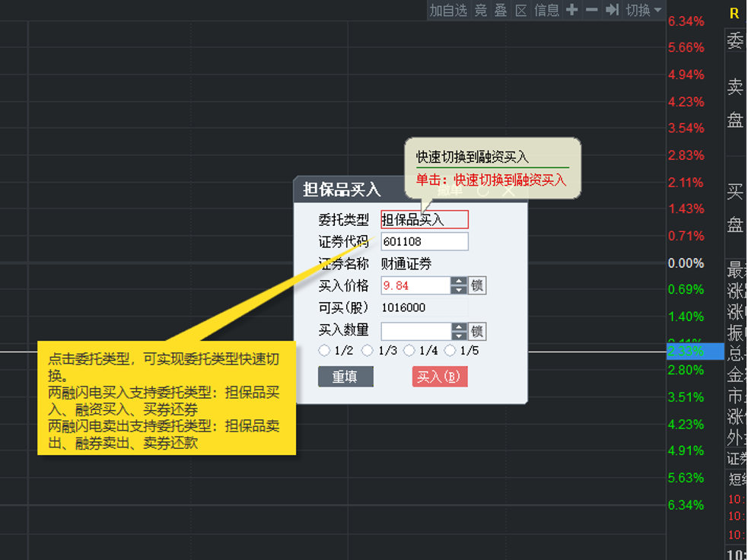Click the plus zoom-in icon in chart toolbar
Image resolution: width=748 pixels, height=560 pixels.
[571, 10]
